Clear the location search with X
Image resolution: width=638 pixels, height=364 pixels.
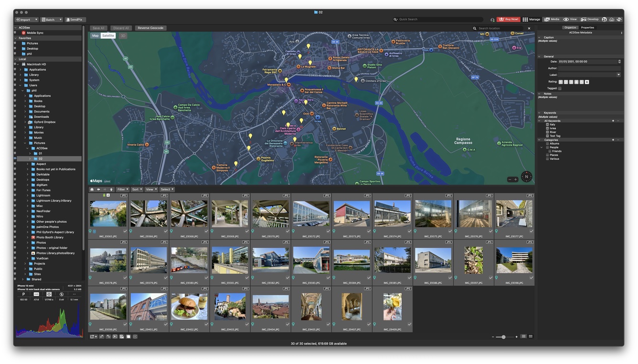pyautogui.click(x=529, y=28)
